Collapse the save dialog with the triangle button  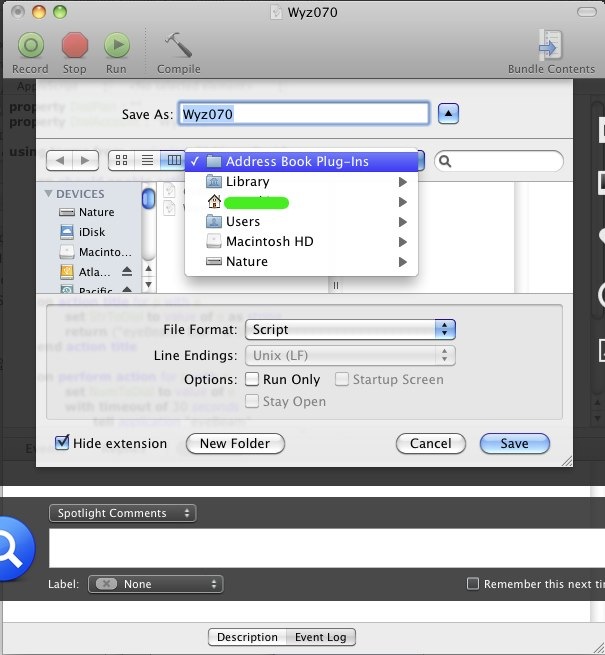tap(448, 114)
